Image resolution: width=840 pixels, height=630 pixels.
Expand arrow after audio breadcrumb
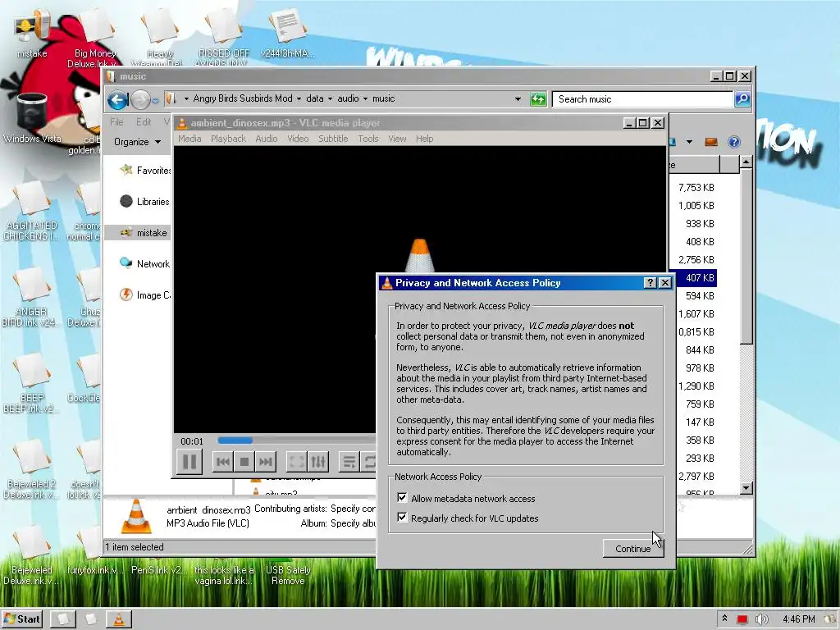click(x=365, y=98)
